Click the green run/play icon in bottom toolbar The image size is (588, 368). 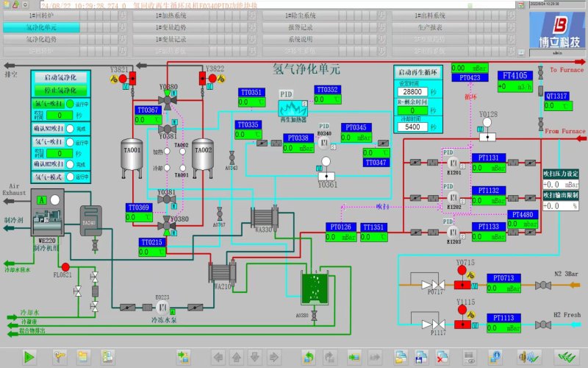coord(29,357)
